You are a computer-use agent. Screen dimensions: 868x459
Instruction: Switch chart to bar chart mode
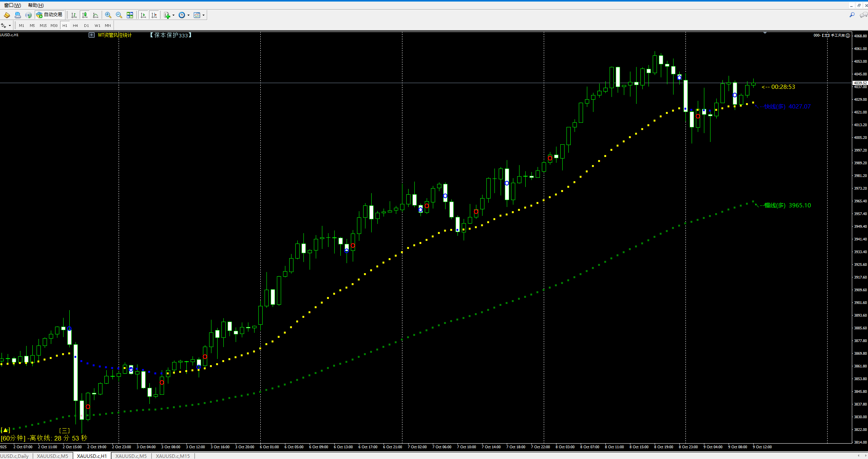74,15
